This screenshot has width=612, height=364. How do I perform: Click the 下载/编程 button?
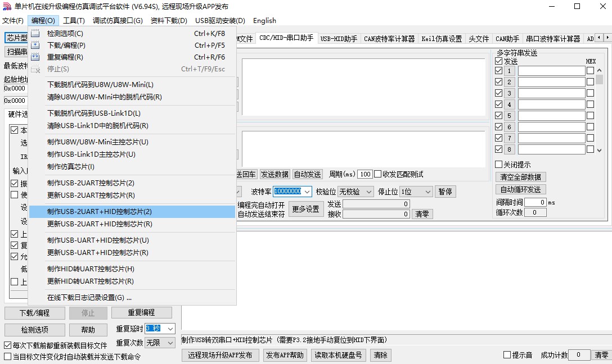35,313
